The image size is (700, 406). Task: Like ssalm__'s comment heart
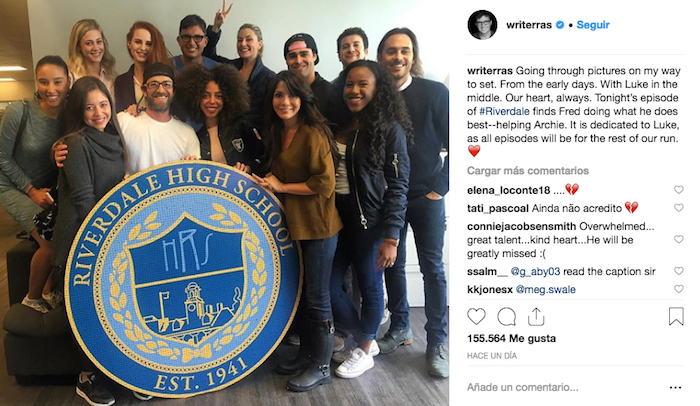coord(679,271)
